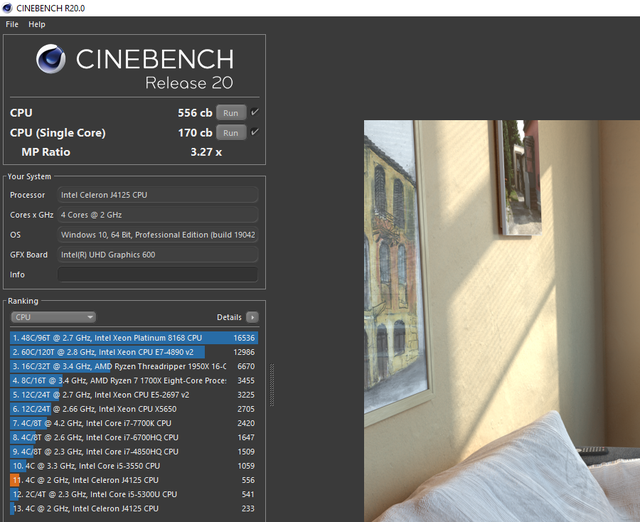This screenshot has width=640, height=522.
Task: Click the rendered room image preview
Action: point(502,321)
